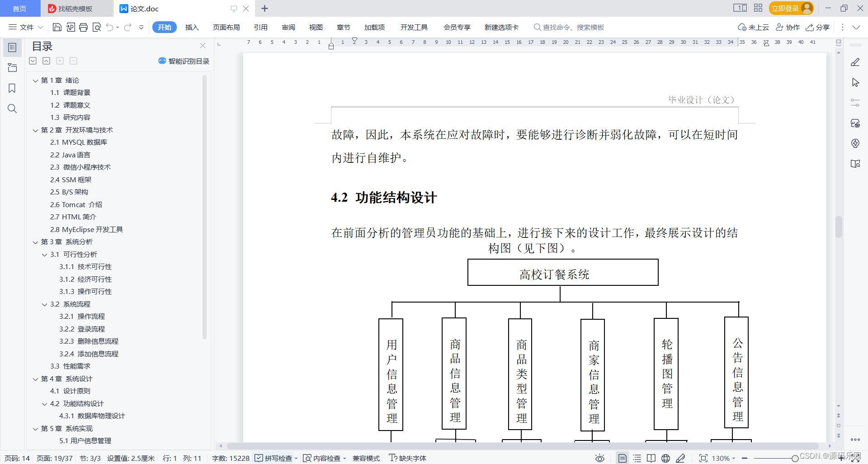Click zoom out minus button
868x464 pixels.
pos(745,458)
